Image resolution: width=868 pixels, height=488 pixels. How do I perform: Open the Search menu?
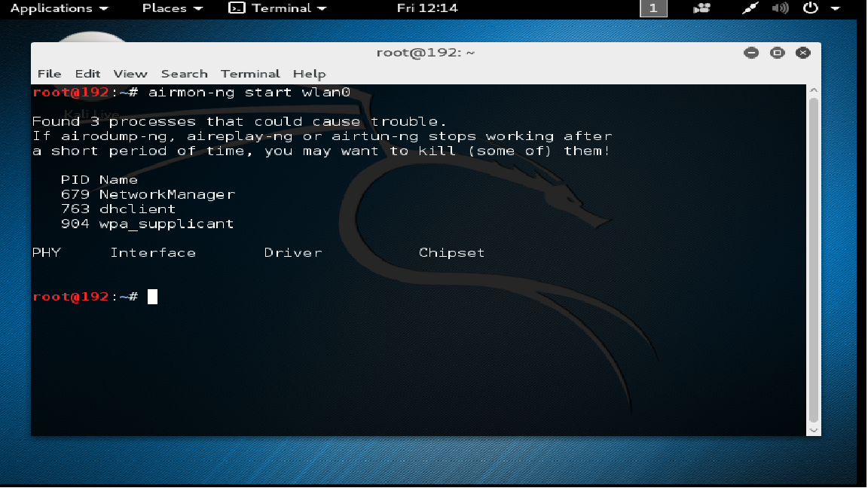pyautogui.click(x=185, y=74)
